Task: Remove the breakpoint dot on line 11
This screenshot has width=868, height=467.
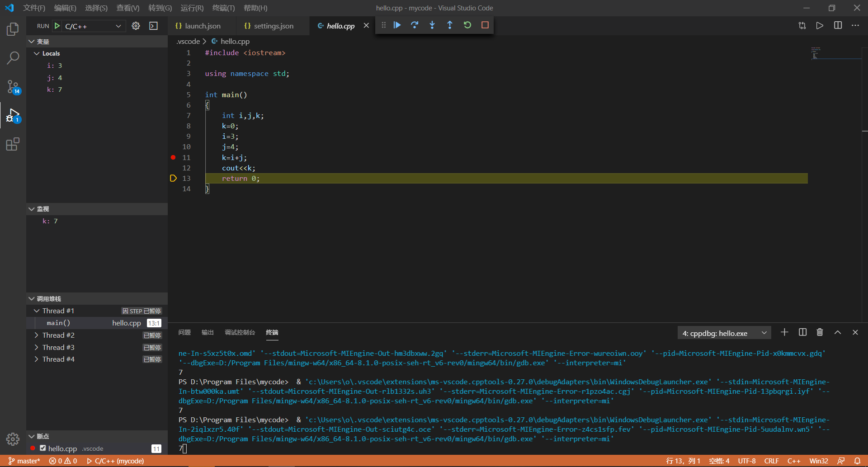Action: coord(173,157)
